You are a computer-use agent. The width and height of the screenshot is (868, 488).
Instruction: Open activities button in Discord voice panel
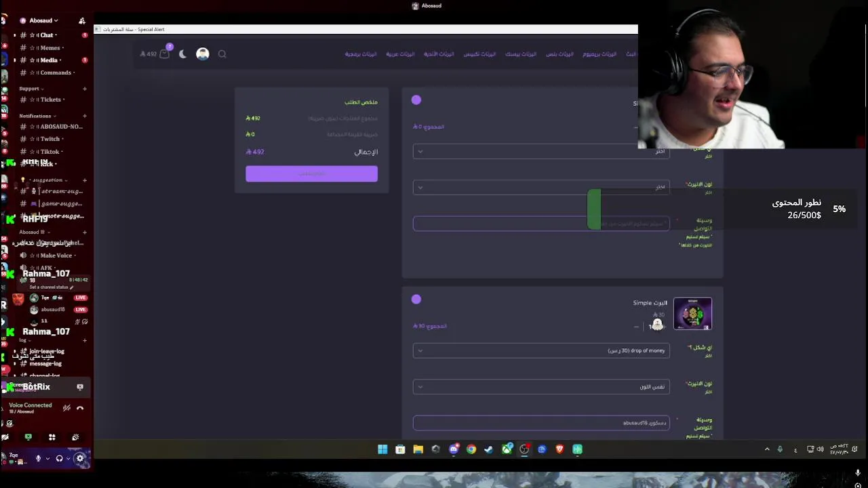pyautogui.click(x=52, y=437)
